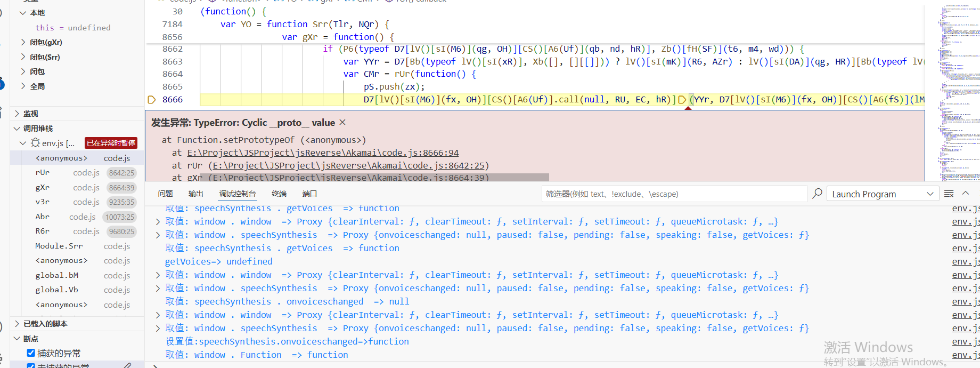Expand the 全局 scope
This screenshot has height=368, width=980.
(x=23, y=86)
